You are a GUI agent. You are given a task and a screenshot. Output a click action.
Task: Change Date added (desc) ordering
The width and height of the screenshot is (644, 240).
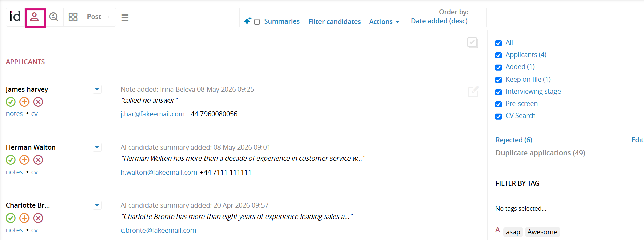tap(439, 21)
